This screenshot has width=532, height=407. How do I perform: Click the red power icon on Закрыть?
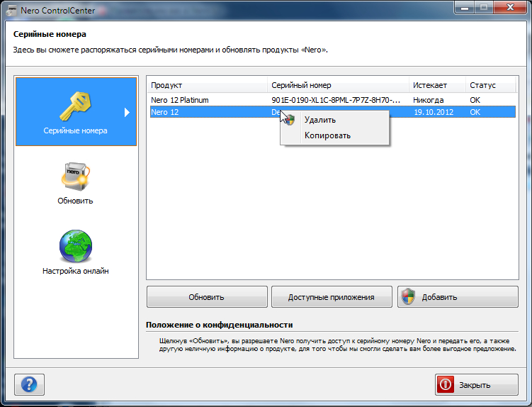(x=446, y=385)
